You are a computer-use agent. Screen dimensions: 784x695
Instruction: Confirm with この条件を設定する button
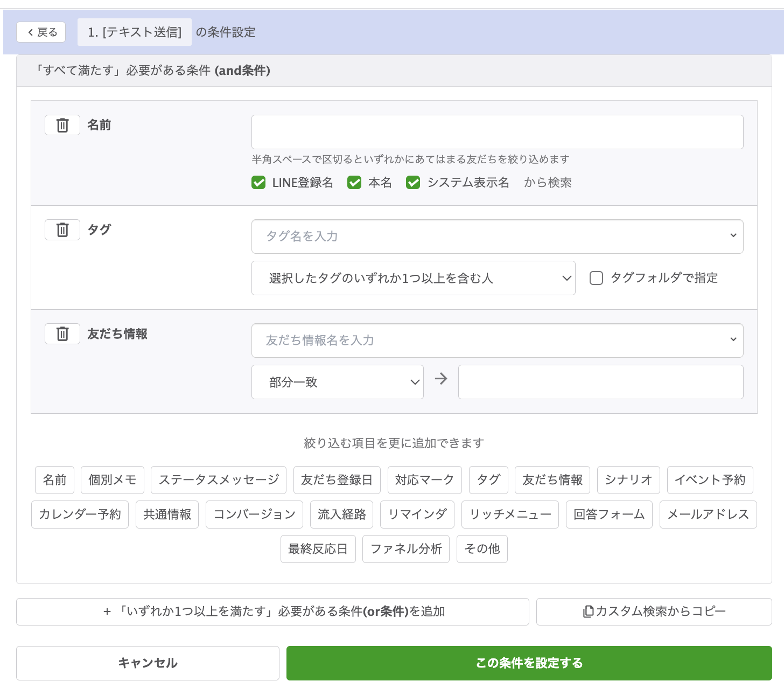529,663
